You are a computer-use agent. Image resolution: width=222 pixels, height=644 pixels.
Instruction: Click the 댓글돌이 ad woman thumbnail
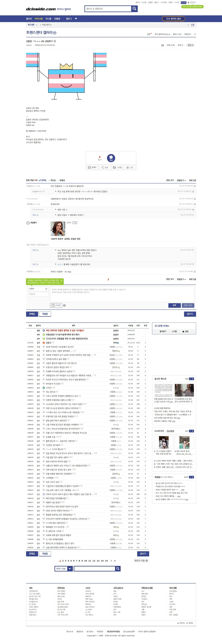(58, 228)
